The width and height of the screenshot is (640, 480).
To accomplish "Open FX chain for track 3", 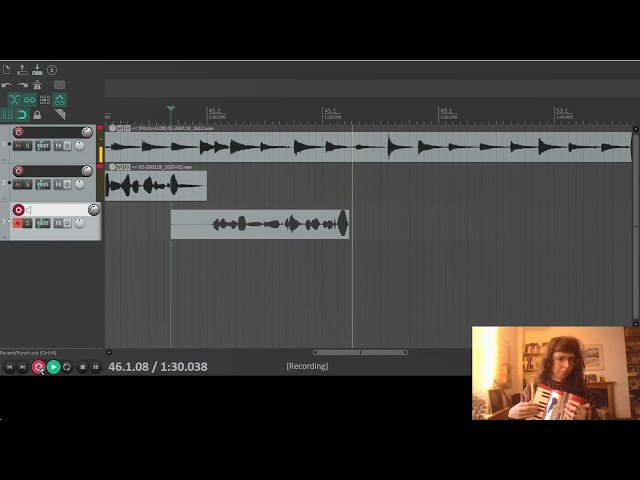I will tap(58, 223).
